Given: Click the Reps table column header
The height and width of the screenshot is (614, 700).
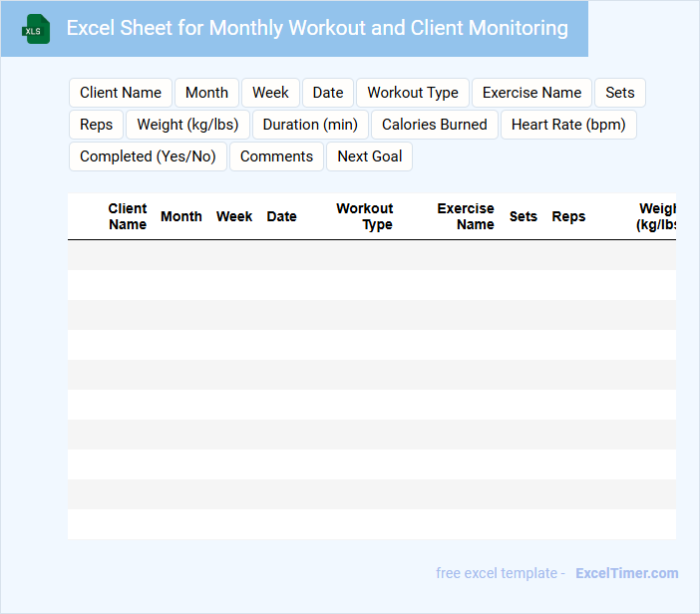Looking at the screenshot, I should 568,216.
